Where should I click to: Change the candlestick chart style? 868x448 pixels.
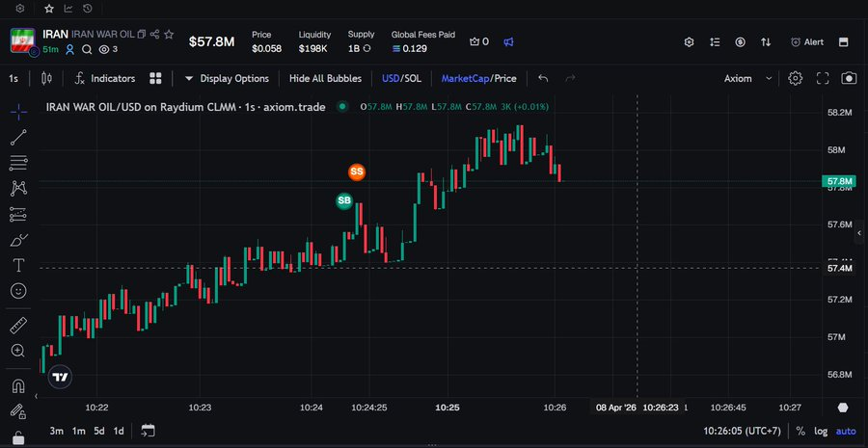pos(46,79)
